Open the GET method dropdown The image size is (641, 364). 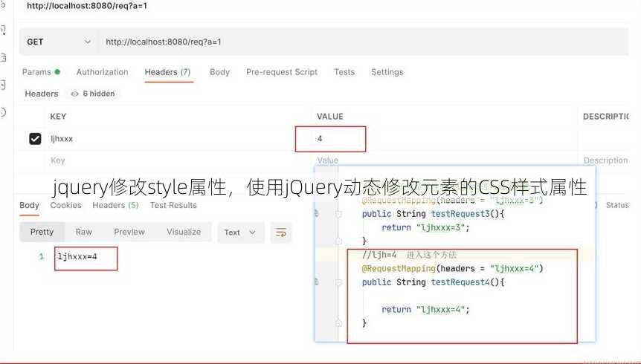pyautogui.click(x=59, y=42)
